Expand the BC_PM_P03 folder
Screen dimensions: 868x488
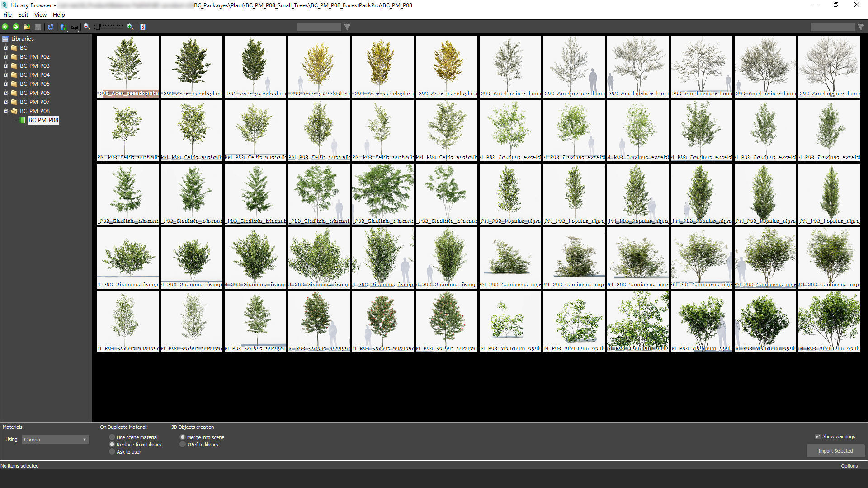tap(5, 66)
